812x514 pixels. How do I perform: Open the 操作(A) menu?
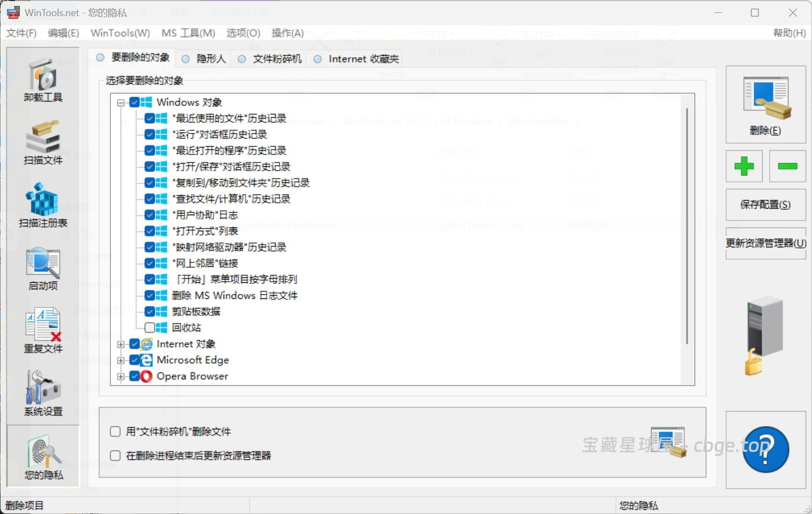287,33
